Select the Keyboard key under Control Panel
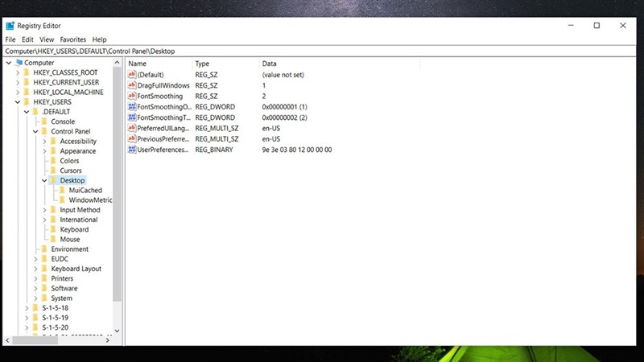 (74, 229)
